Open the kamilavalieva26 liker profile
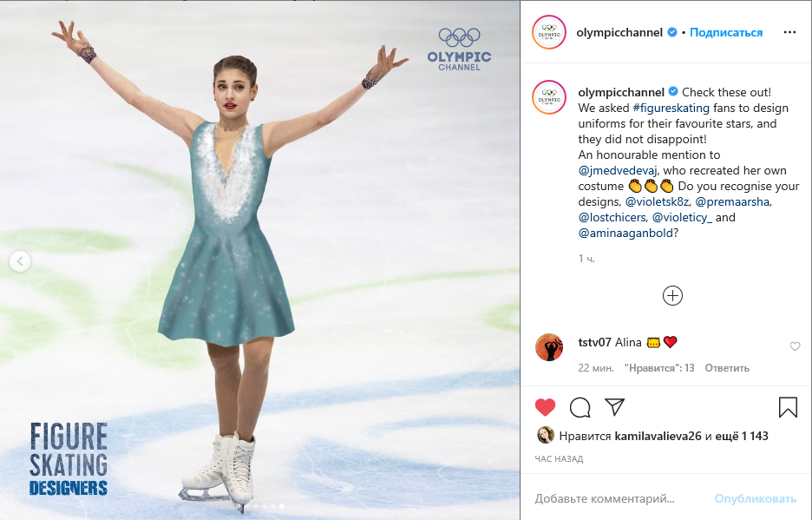 coord(658,436)
